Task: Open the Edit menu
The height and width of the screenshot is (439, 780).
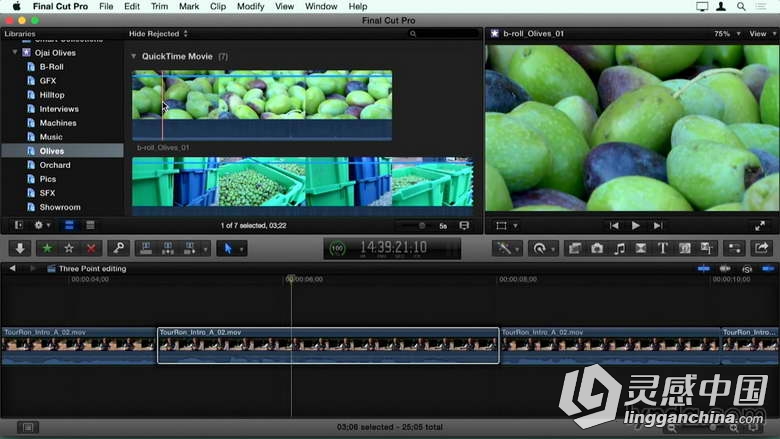Action: [132, 6]
